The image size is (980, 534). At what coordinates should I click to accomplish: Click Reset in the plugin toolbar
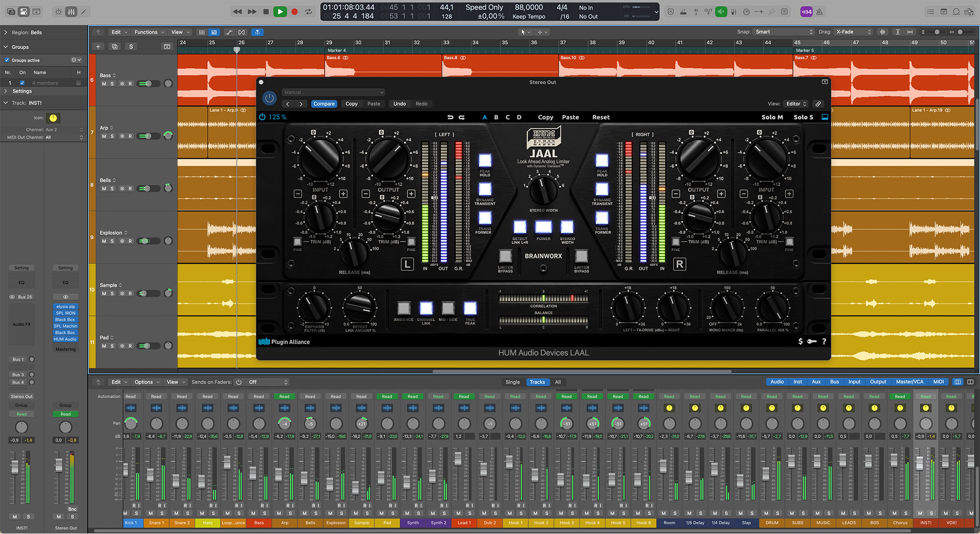click(x=601, y=117)
